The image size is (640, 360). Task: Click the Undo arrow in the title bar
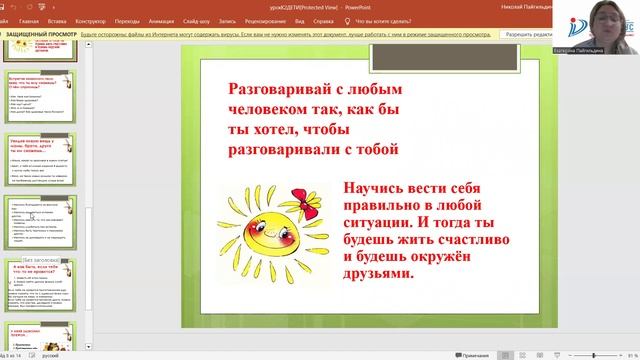13,7
